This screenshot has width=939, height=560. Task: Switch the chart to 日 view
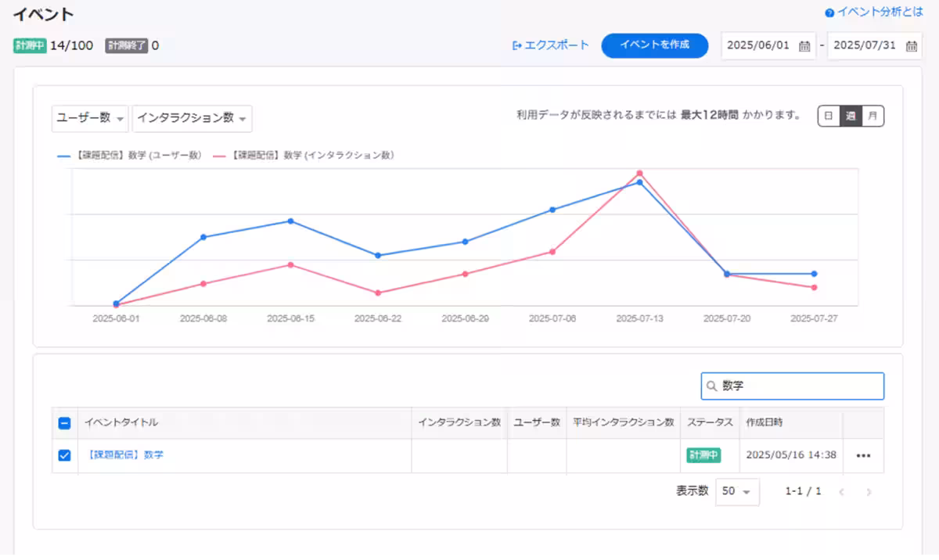827,115
